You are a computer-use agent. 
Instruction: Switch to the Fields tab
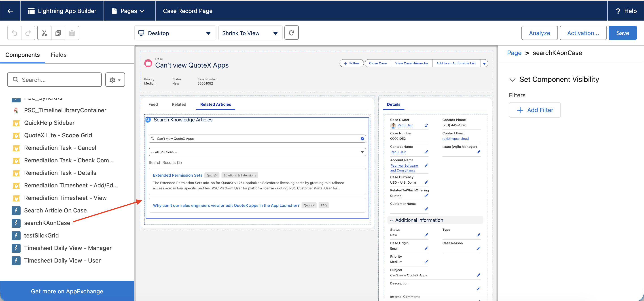59,55
